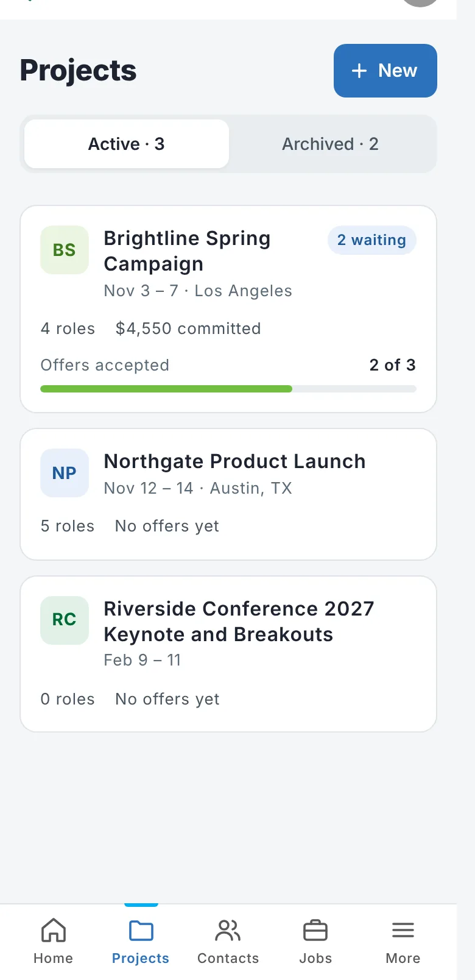Switch to the Active · 3 tab

point(127,144)
